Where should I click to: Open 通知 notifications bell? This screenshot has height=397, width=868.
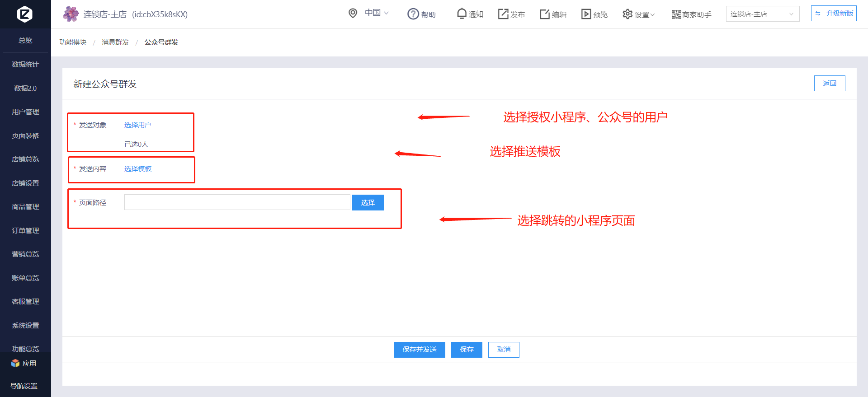click(x=462, y=14)
